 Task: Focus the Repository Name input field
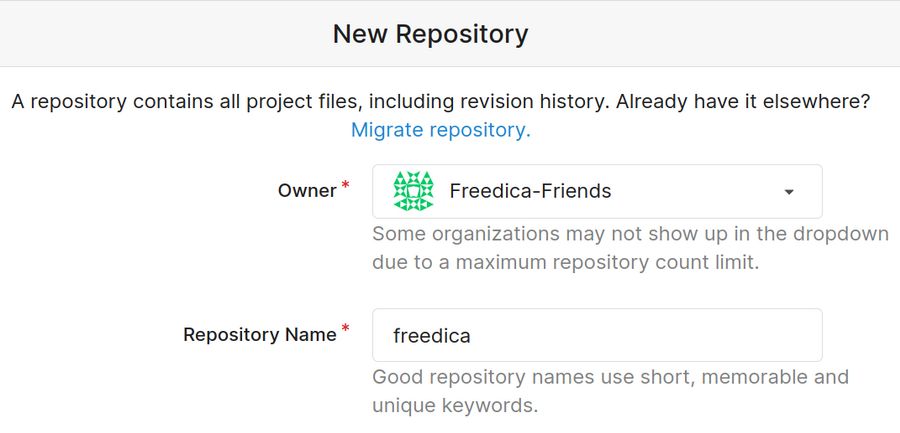click(x=597, y=336)
